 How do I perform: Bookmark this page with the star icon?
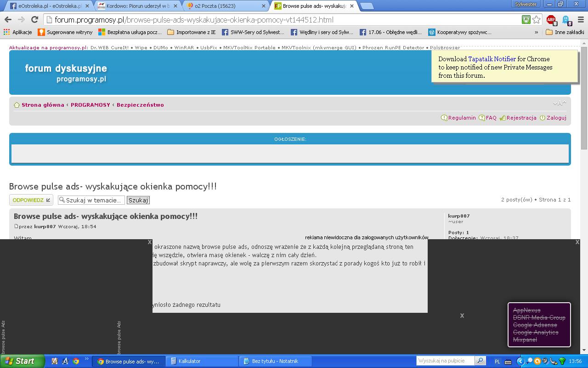point(536,20)
